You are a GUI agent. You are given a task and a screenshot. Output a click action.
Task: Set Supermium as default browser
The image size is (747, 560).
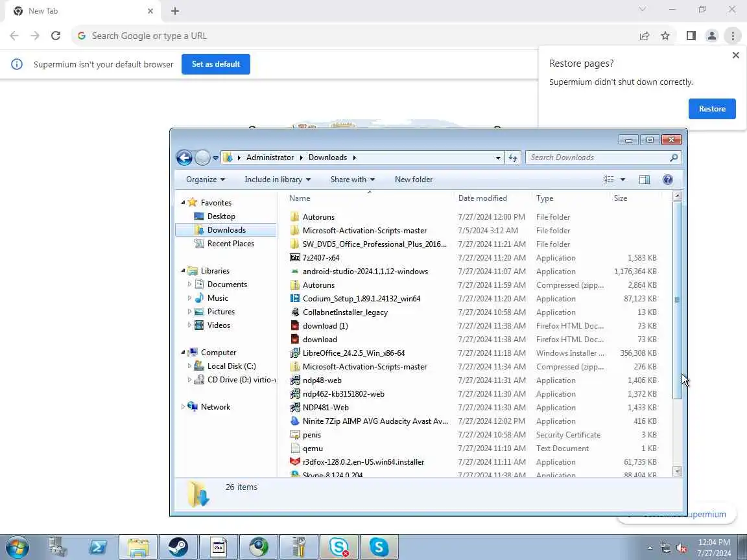216,64
